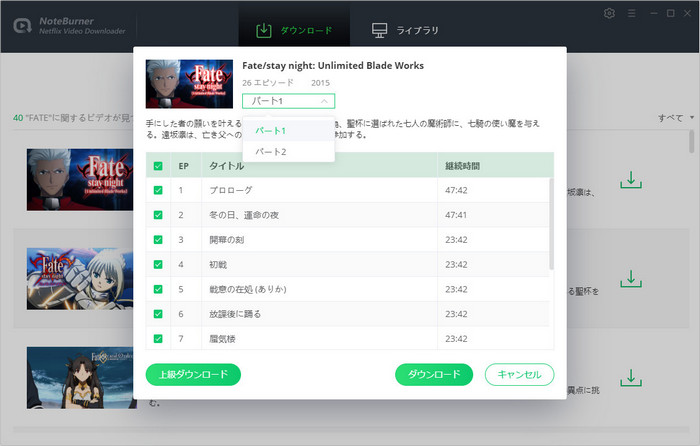The image size is (700, 446).
Task: Select パート2 in the dropdown list
Action: [x=288, y=152]
